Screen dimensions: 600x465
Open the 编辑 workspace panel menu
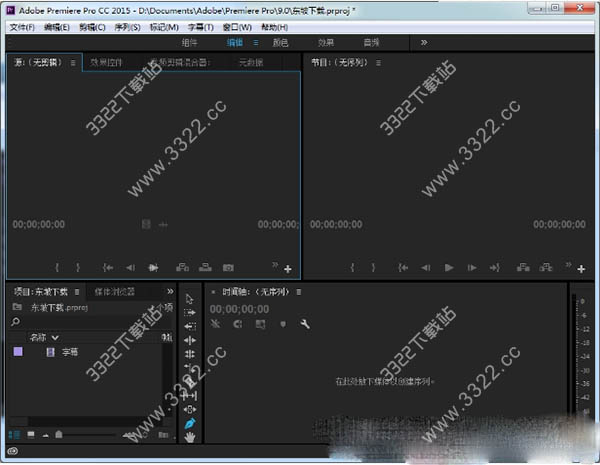256,43
